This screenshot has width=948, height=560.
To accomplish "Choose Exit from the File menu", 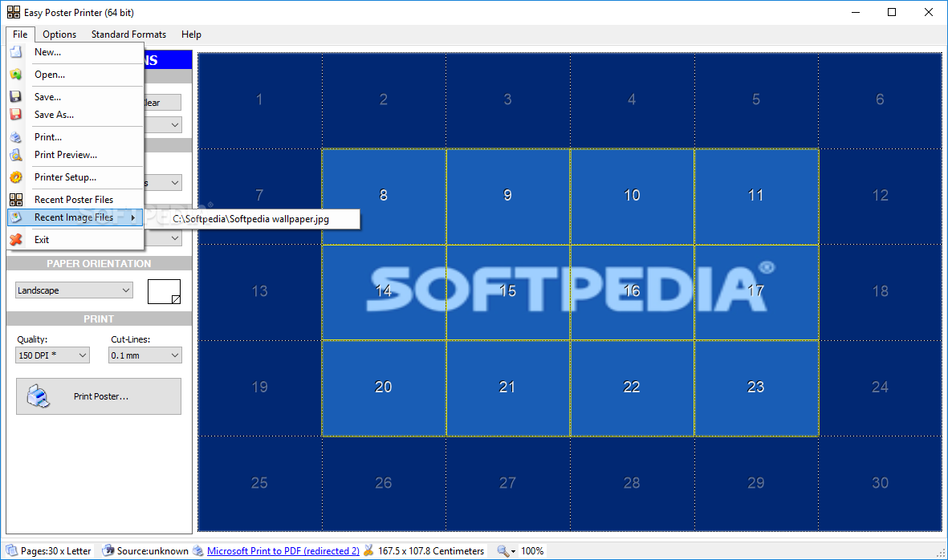I will (x=75, y=240).
